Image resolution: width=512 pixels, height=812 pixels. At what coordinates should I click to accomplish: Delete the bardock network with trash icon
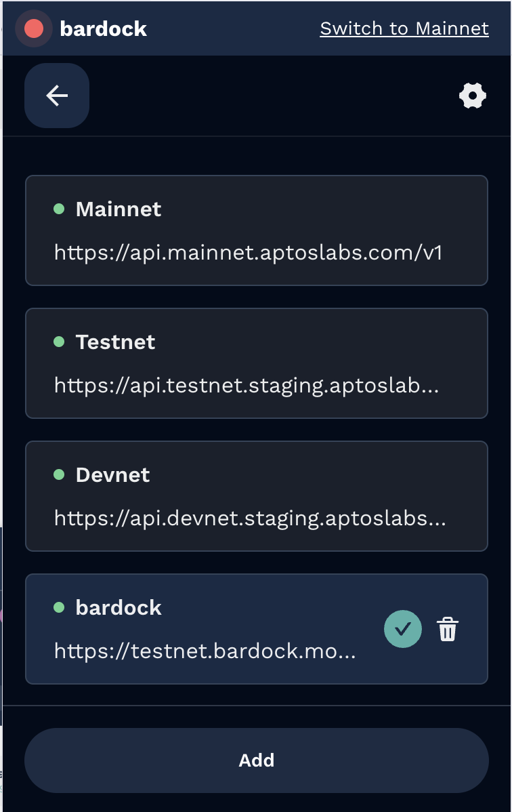click(x=447, y=629)
